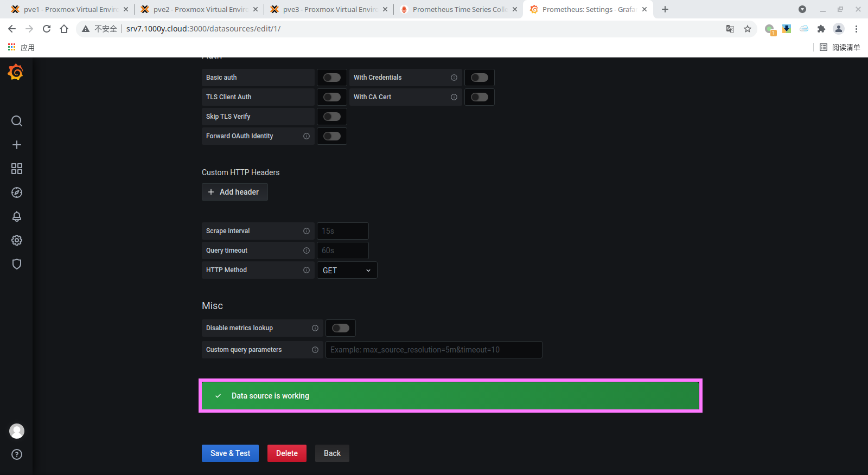868x475 pixels.
Task: Open the Explore compass icon
Action: (17, 192)
